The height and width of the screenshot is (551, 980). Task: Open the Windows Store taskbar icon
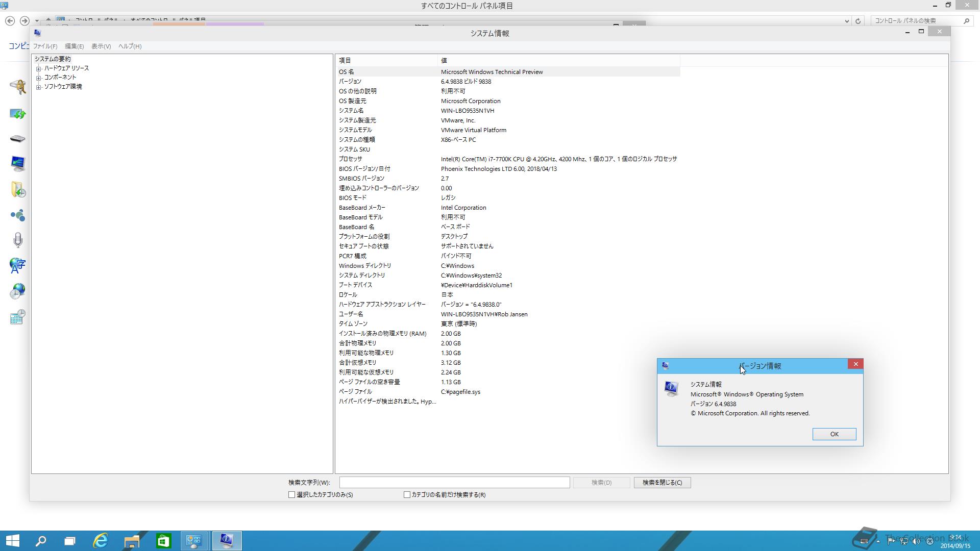[163, 541]
